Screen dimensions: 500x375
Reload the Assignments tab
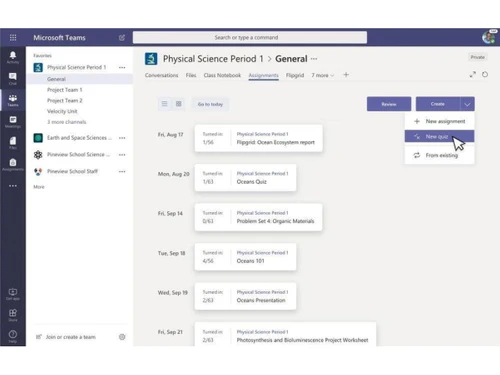(x=485, y=74)
